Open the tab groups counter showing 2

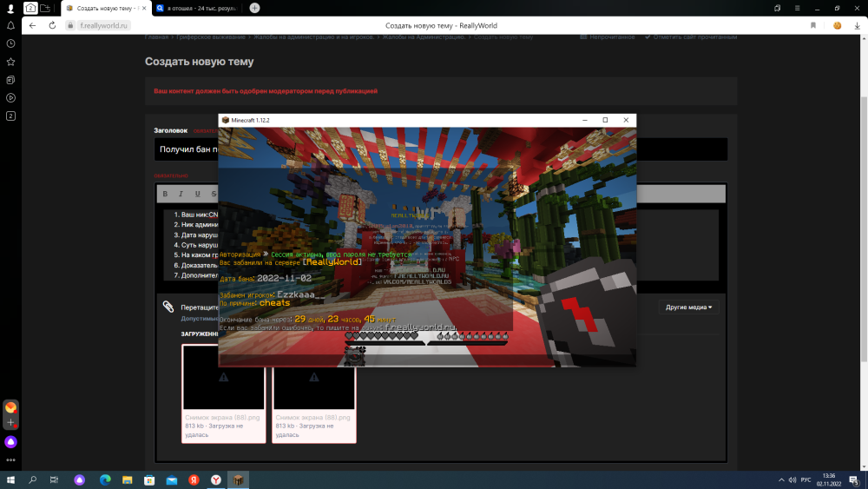pos(30,8)
